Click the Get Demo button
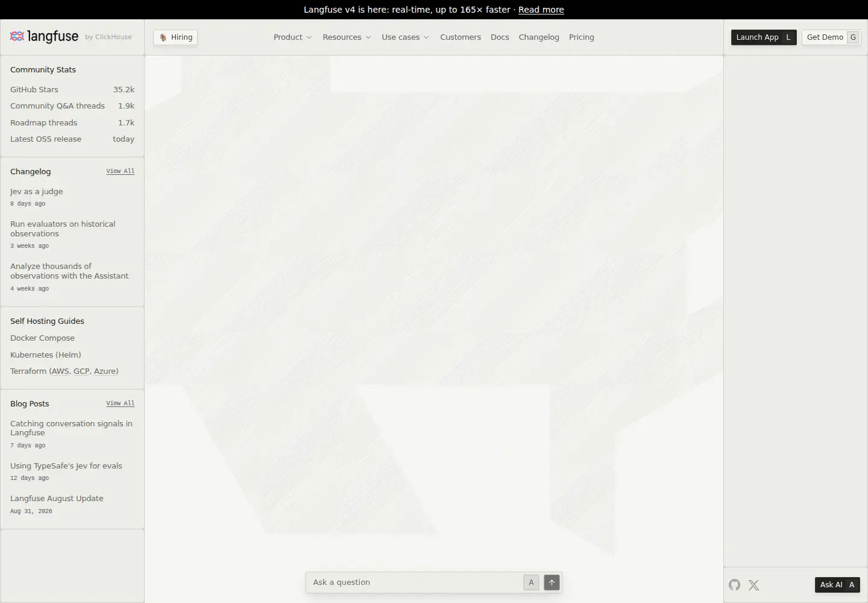The width and height of the screenshot is (868, 603). tap(831, 37)
